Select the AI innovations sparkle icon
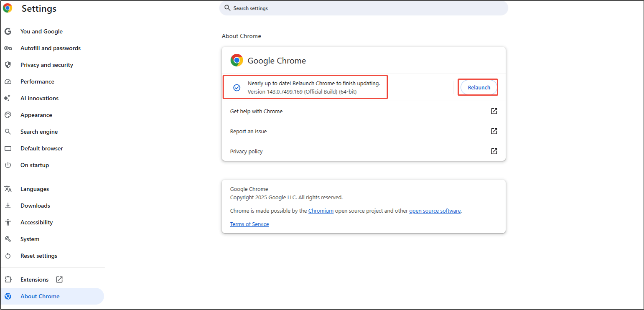 pyautogui.click(x=8, y=98)
